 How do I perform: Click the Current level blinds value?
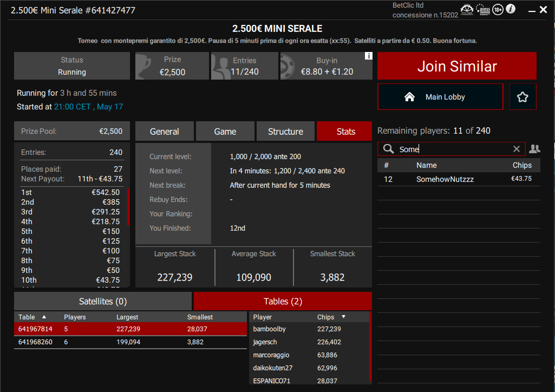(265, 156)
